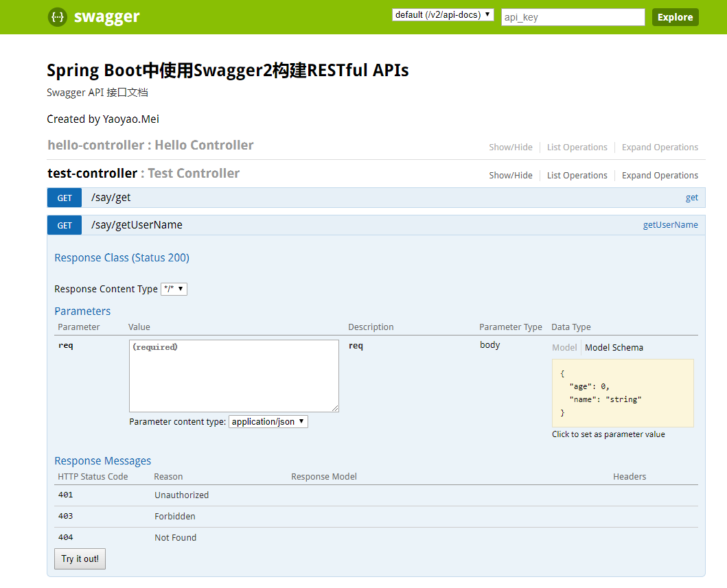Collapse the /say/getUserName operation path

click(137, 225)
